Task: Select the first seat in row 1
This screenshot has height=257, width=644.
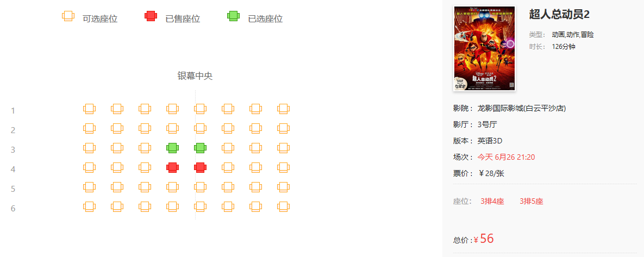Action: [x=90, y=109]
